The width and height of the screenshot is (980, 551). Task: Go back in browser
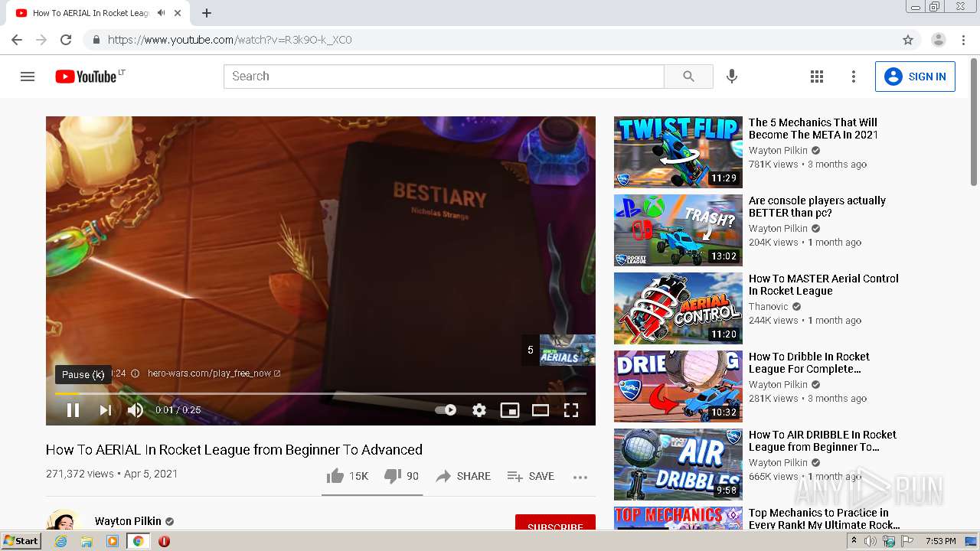[x=17, y=40]
